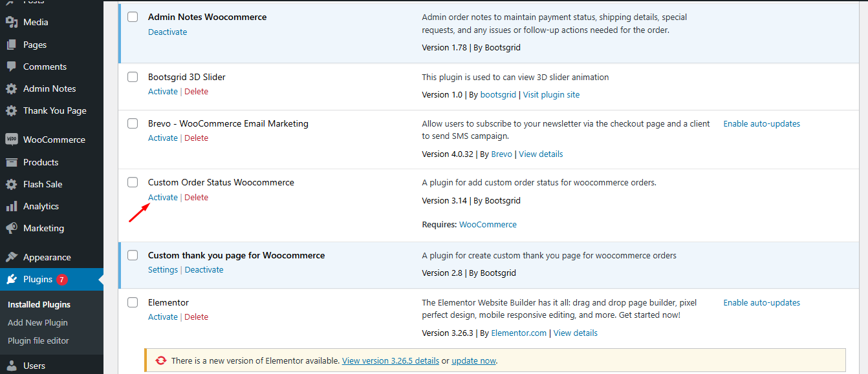Open Plugin file editor submenu item
This screenshot has height=374, width=868.
[38, 340]
